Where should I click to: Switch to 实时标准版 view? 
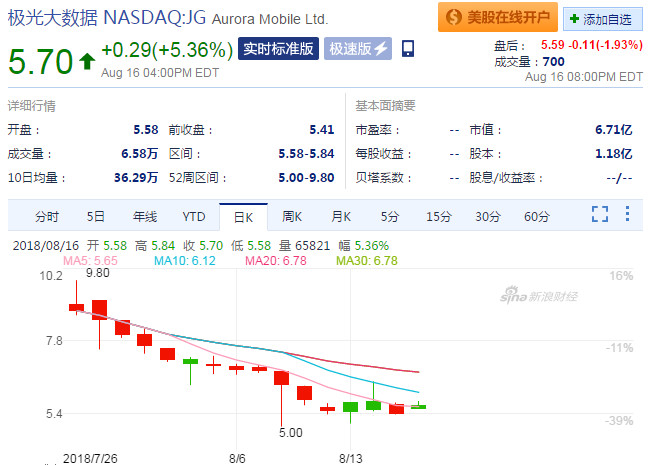click(278, 49)
